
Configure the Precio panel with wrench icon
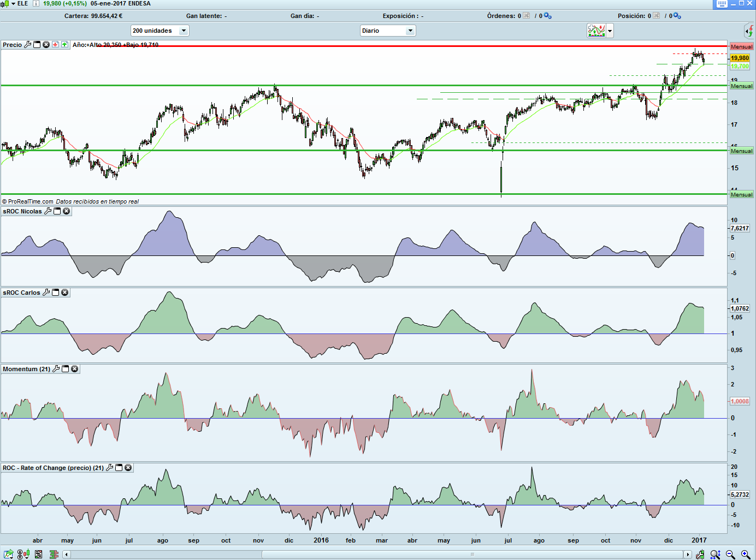click(28, 45)
